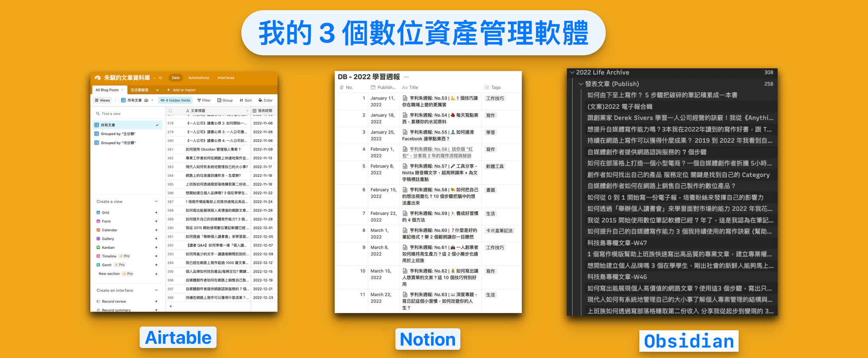Click the Record summary interface option
868x358 pixels.
click(116, 310)
